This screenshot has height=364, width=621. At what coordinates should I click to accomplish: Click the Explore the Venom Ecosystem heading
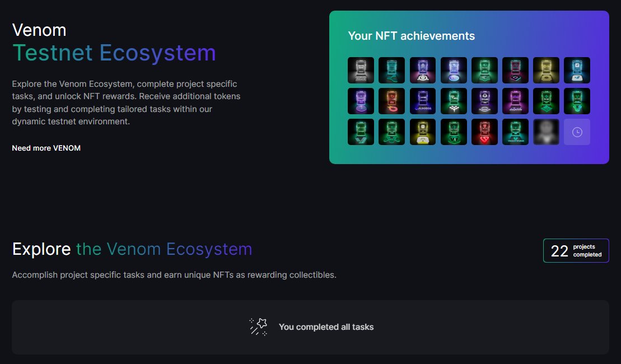[x=132, y=249]
